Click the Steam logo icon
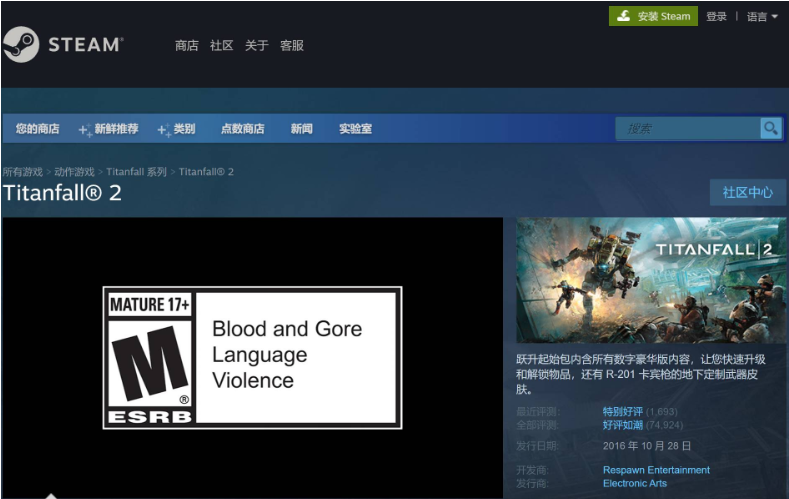The image size is (789, 499). pos(21,45)
